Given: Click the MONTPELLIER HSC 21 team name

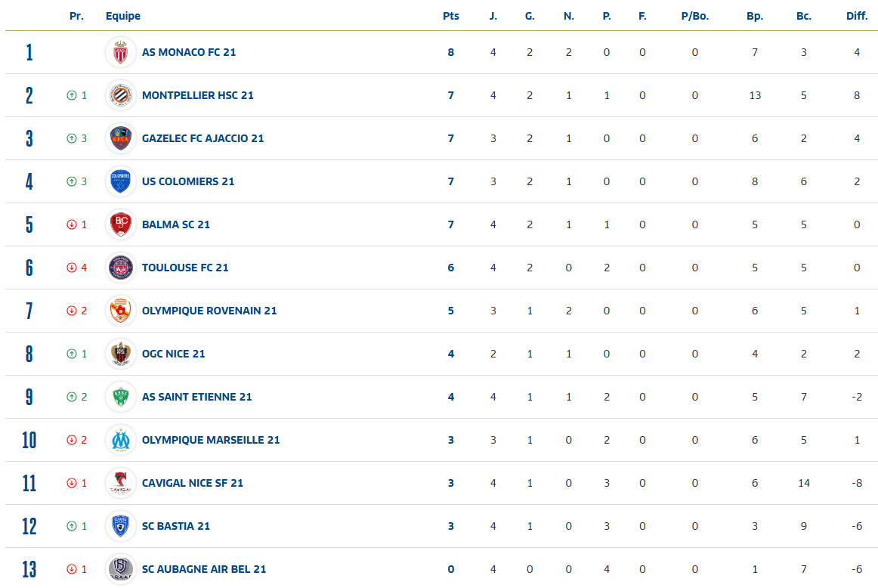Looking at the screenshot, I should pyautogui.click(x=198, y=95).
